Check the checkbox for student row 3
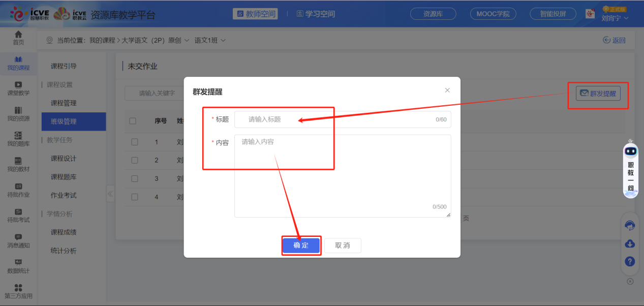The width and height of the screenshot is (644, 306). [x=135, y=178]
